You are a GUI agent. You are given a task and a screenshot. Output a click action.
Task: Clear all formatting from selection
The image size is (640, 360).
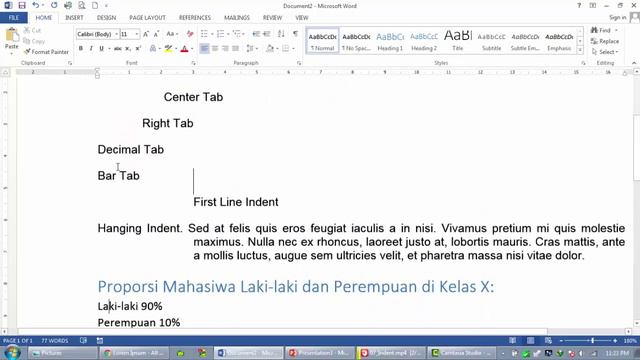coord(190,34)
